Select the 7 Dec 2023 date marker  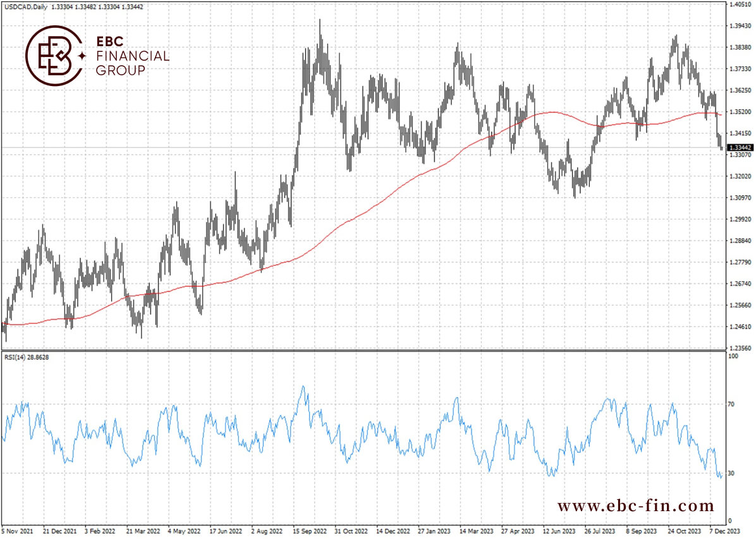724,531
